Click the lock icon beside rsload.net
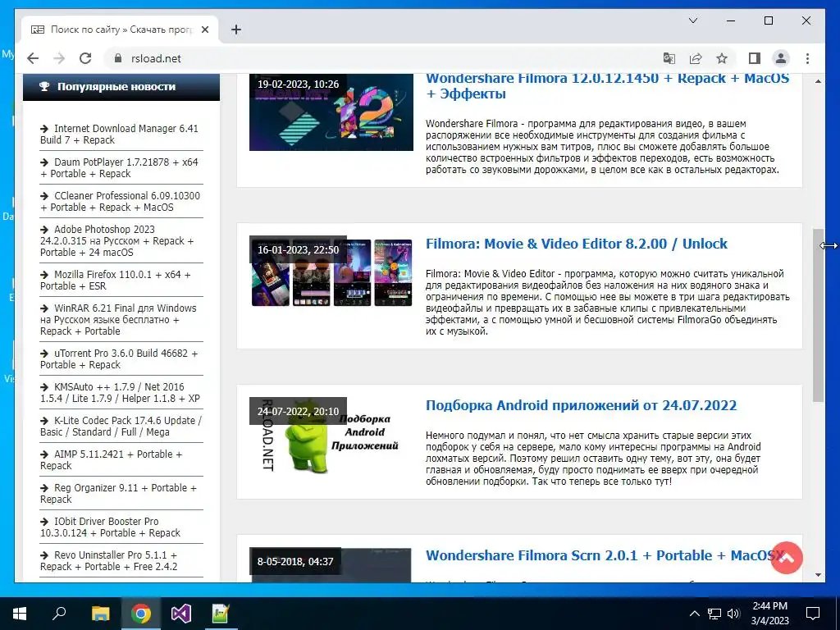Viewport: 840px width, 630px height. 118,58
